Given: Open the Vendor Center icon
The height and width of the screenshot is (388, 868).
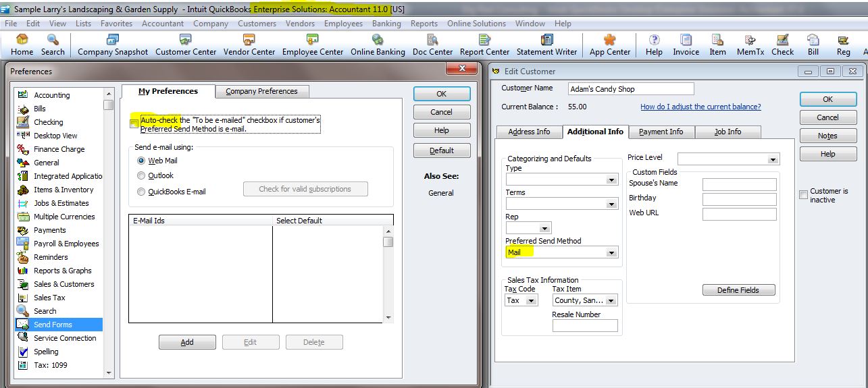Looking at the screenshot, I should tap(249, 45).
